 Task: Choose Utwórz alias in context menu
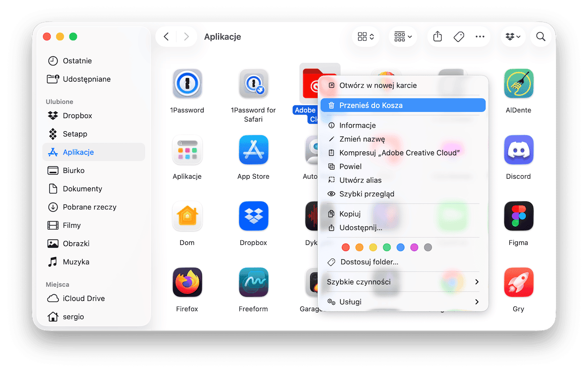(x=403, y=180)
